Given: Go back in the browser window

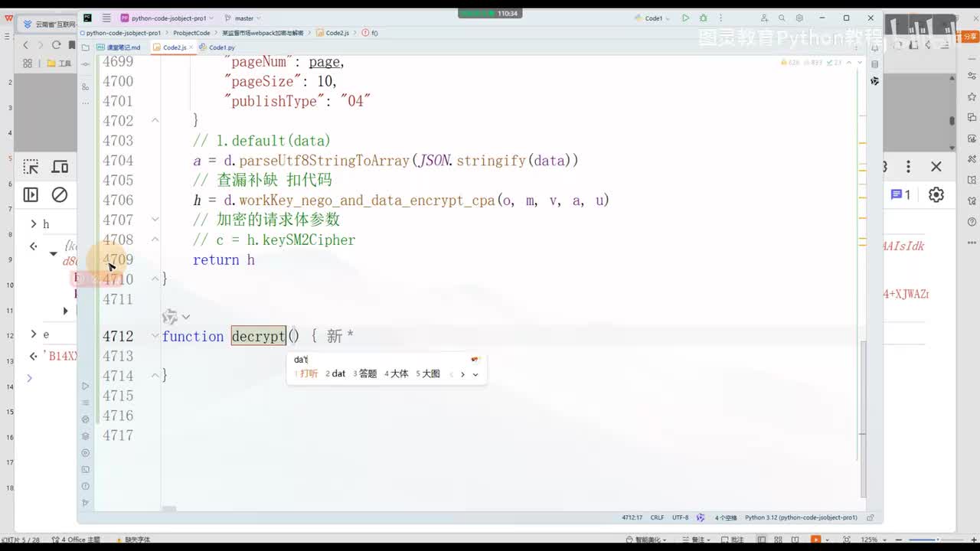Looking at the screenshot, I should point(25,45).
